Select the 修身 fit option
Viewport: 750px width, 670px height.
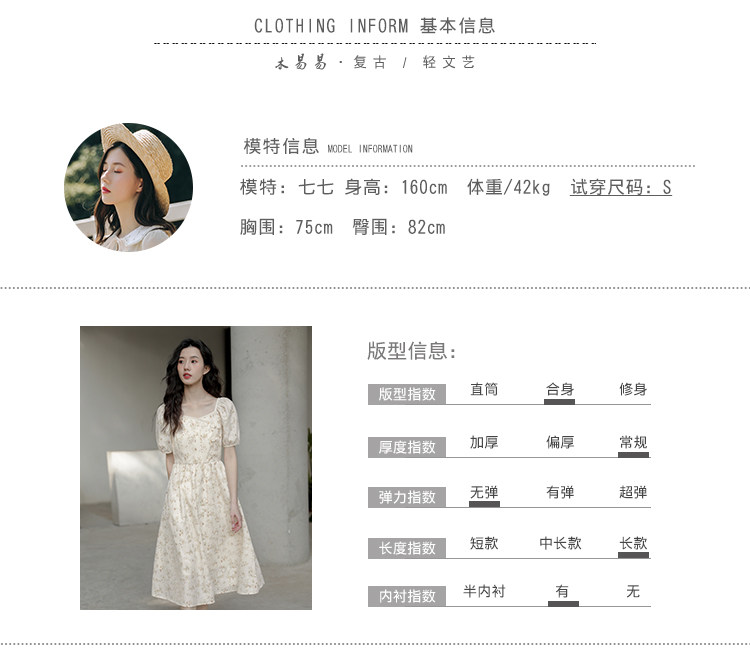point(633,389)
